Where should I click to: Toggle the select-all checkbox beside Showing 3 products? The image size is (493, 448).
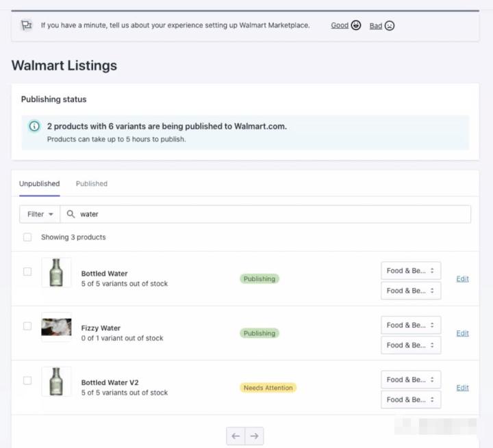[x=27, y=237]
